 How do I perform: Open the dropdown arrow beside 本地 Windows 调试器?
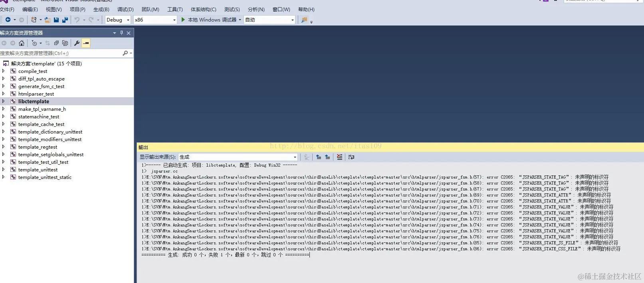240,20
